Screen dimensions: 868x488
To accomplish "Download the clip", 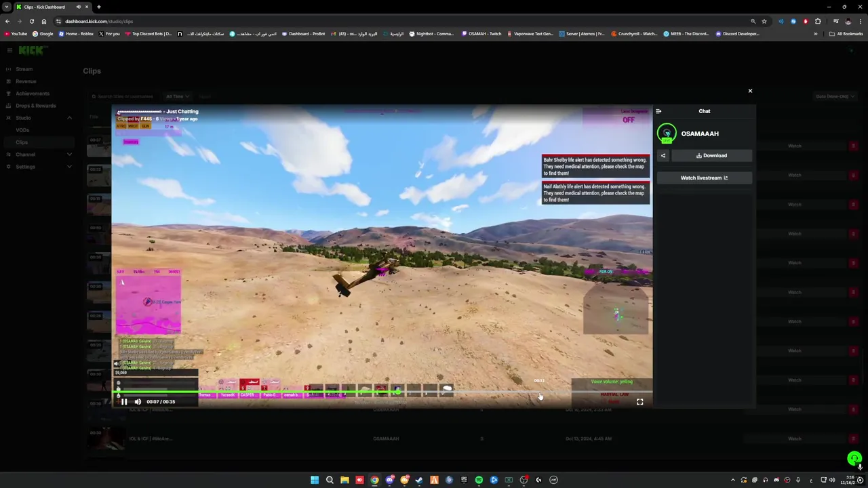I will click(711, 156).
